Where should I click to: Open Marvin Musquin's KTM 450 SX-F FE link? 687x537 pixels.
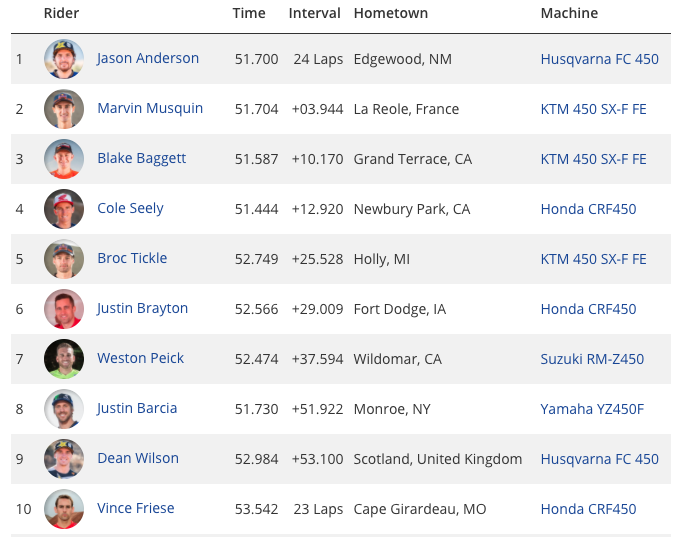pyautogui.click(x=593, y=109)
